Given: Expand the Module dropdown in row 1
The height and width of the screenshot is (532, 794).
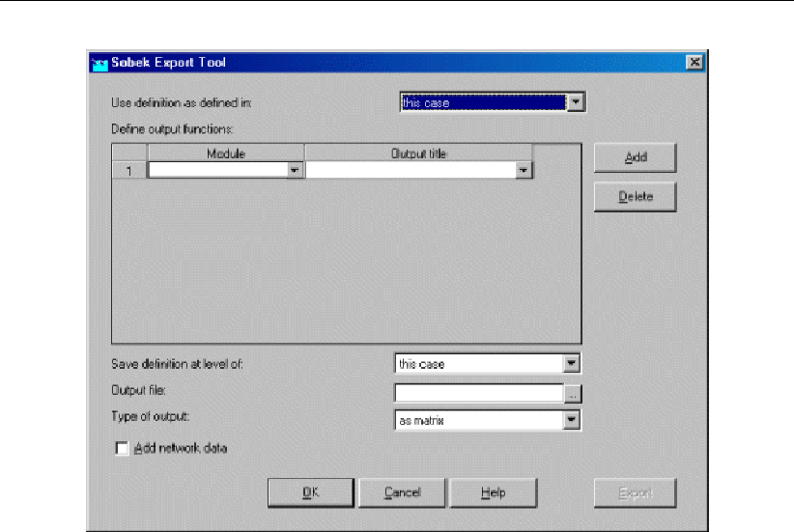Looking at the screenshot, I should tap(295, 170).
